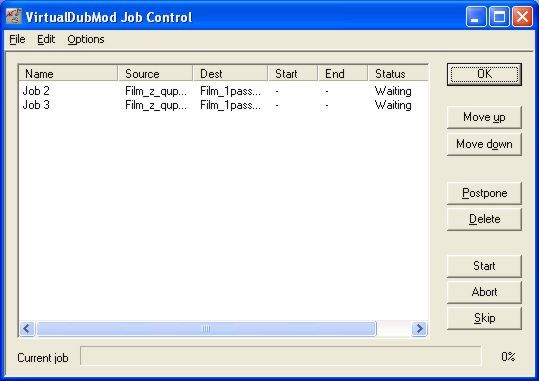Open the File menu
This screenshot has width=539, height=381.
(x=17, y=40)
